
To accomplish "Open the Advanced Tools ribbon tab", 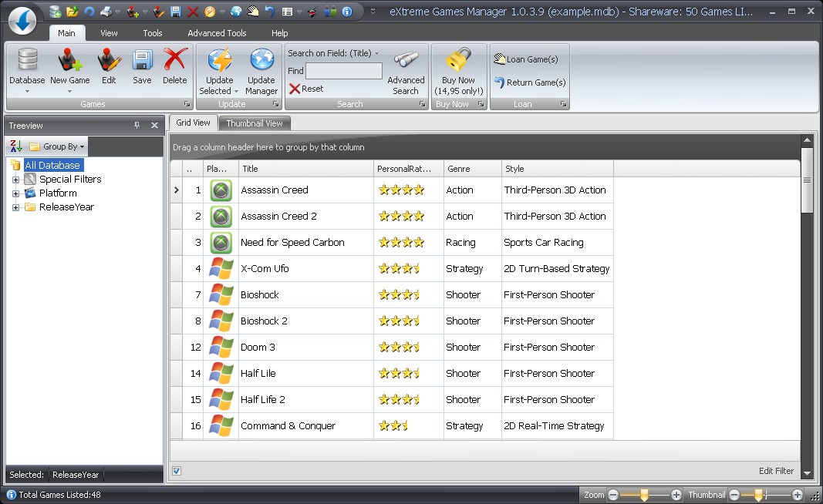I will [x=217, y=33].
